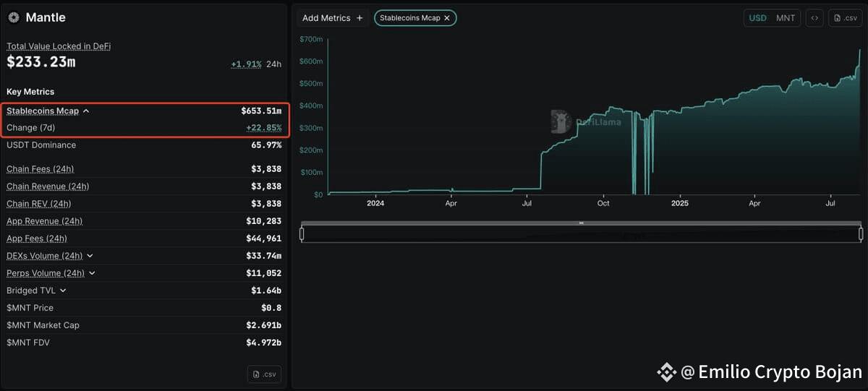Click the $4.972b FDV value

click(264, 343)
